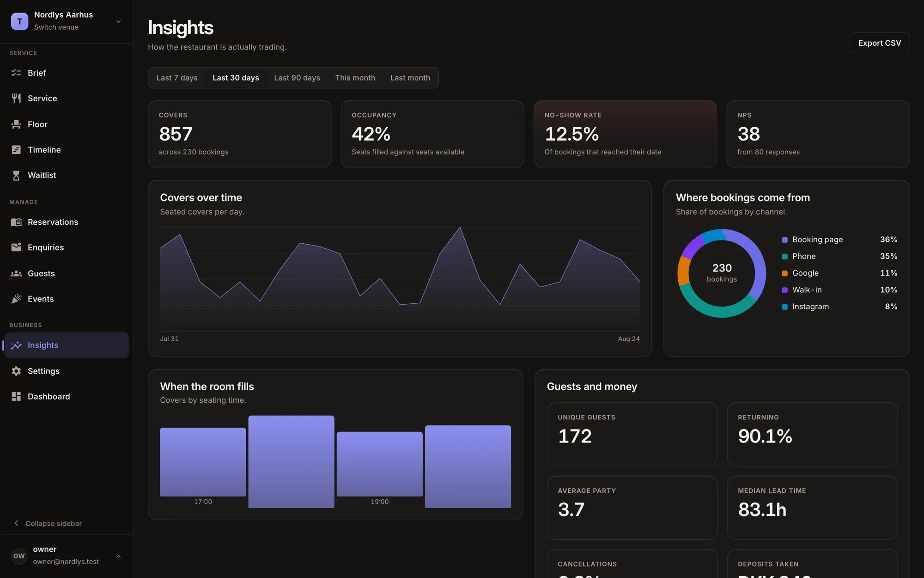This screenshot has width=924, height=578.
Task: Click the Unique guests card showing 172
Action: (632, 434)
